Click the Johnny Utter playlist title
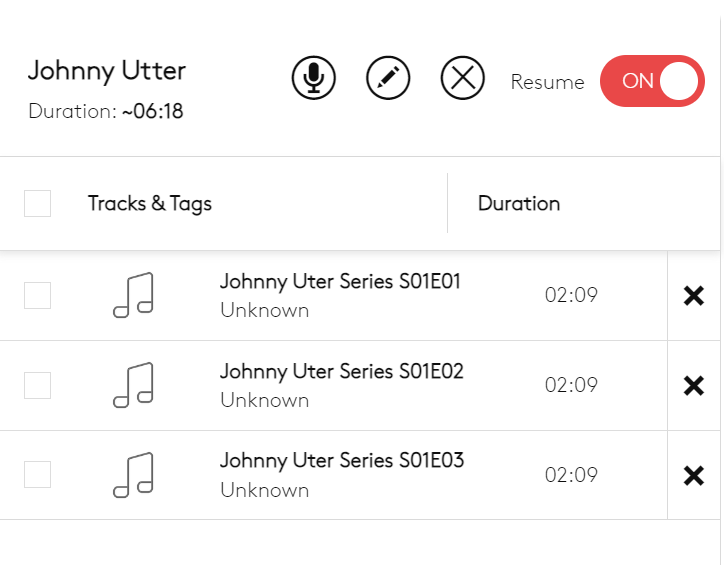This screenshot has height=565, width=724. 107,71
